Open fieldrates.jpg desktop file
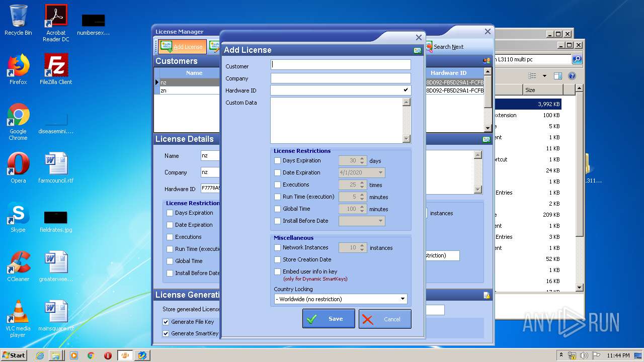 tap(56, 221)
